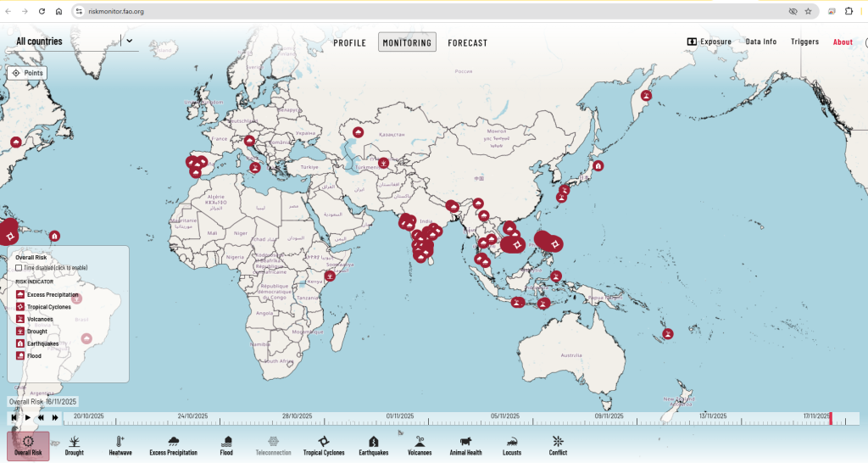The width and height of the screenshot is (868, 463).
Task: Click the red timeline position marker
Action: point(831,417)
